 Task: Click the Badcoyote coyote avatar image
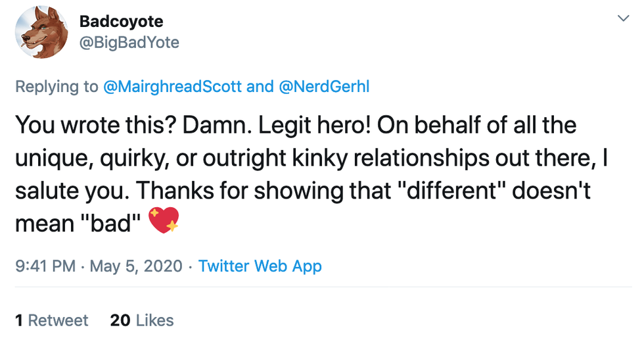pos(41,31)
